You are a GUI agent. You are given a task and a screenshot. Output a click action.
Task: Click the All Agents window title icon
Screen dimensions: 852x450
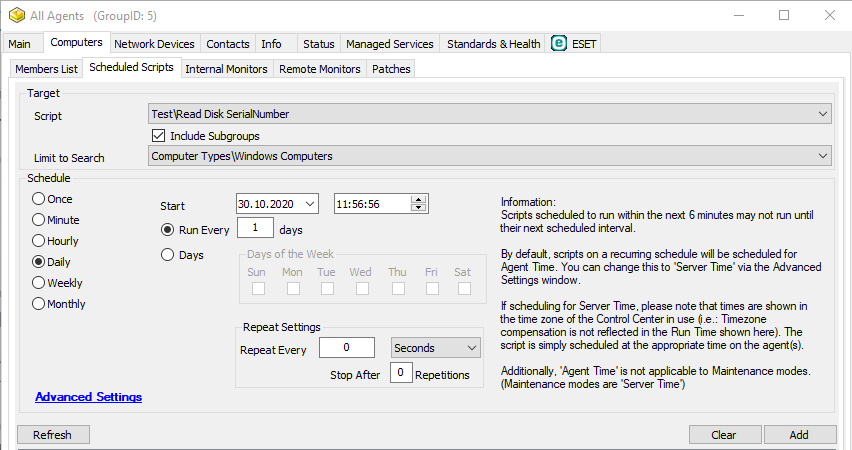tap(16, 16)
